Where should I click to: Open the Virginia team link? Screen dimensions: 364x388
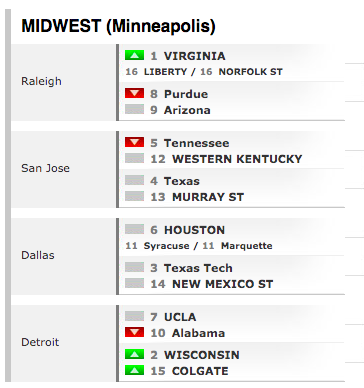[x=194, y=56]
